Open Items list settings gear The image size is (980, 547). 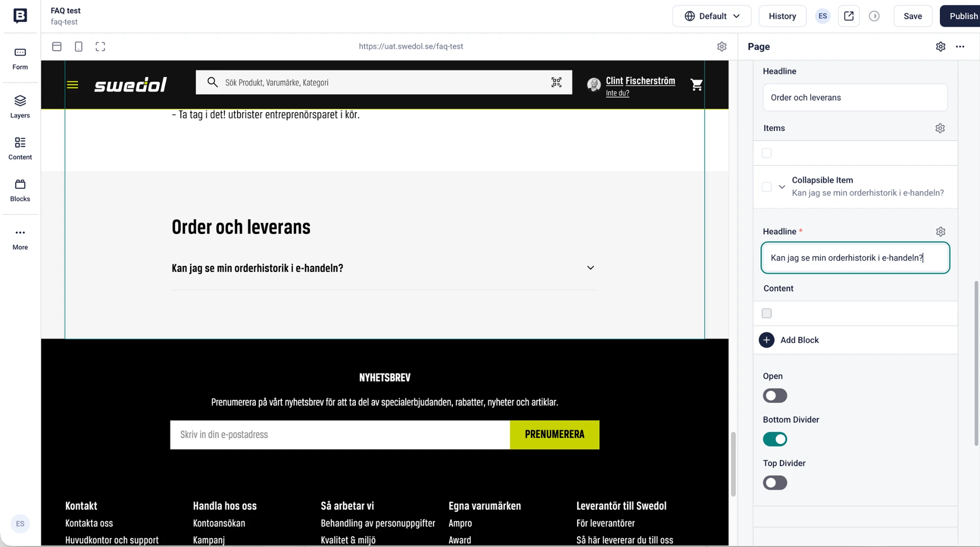(940, 128)
